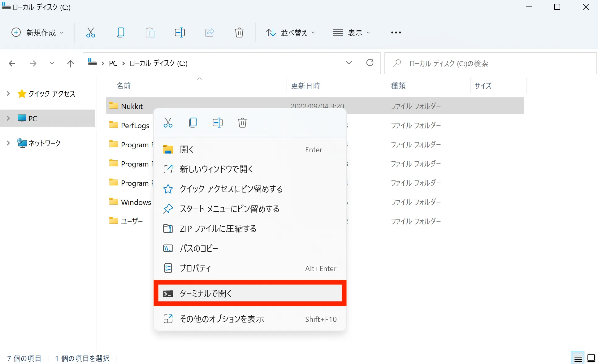Select the Windows folder name
Viewport: 598px width, 364px height.
136,202
